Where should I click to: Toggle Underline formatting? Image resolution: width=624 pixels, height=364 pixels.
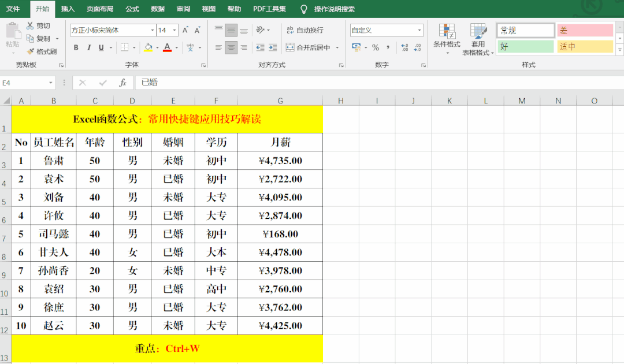[102, 47]
